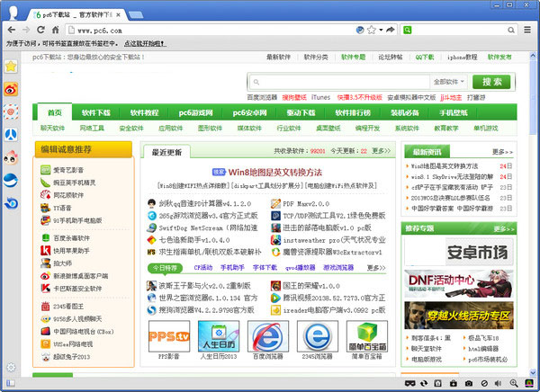The height and width of the screenshot is (392, 540).
Task: Open the 安卓市场 banner
Action: [x=459, y=252]
